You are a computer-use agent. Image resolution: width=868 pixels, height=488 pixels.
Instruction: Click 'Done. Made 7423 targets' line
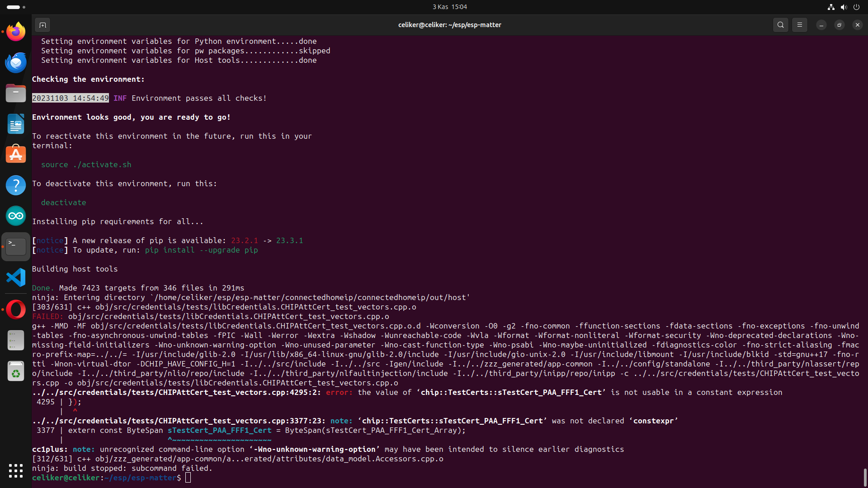[x=138, y=288]
